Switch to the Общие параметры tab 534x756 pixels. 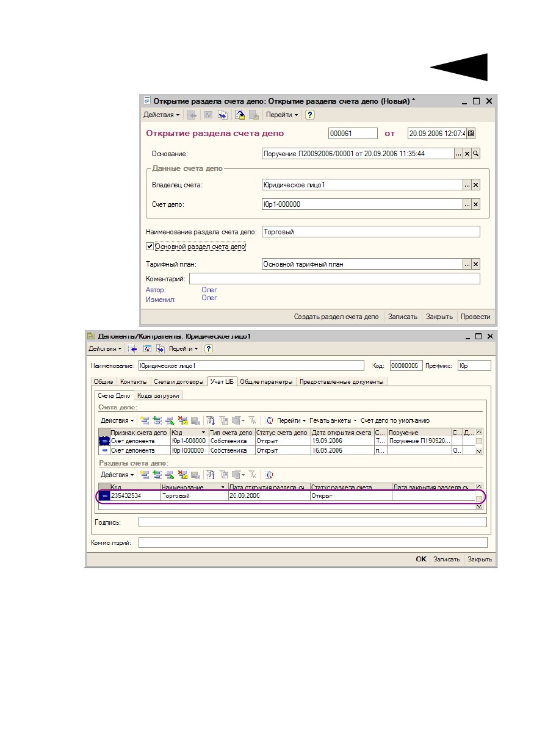[x=266, y=382]
